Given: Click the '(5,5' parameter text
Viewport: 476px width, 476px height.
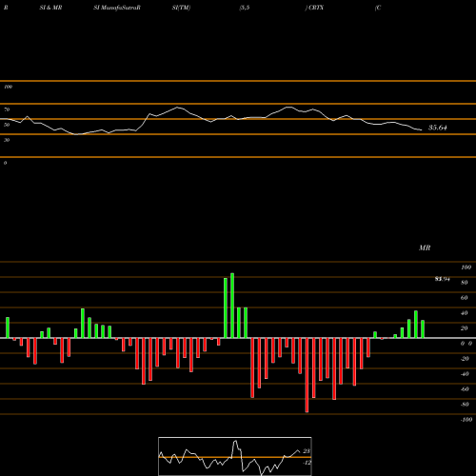Looking at the screenshot, I should (x=245, y=8).
